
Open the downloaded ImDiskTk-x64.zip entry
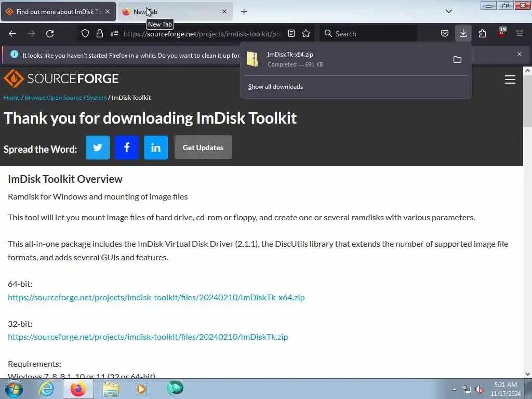pyautogui.click(x=344, y=59)
